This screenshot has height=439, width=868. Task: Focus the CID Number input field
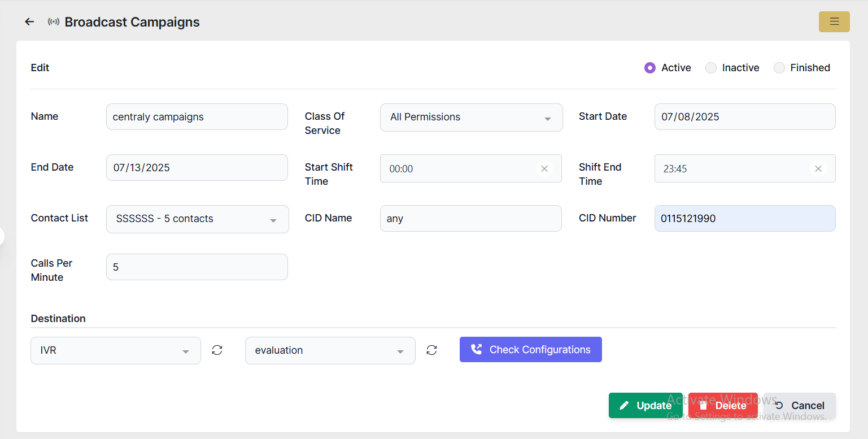coord(745,219)
